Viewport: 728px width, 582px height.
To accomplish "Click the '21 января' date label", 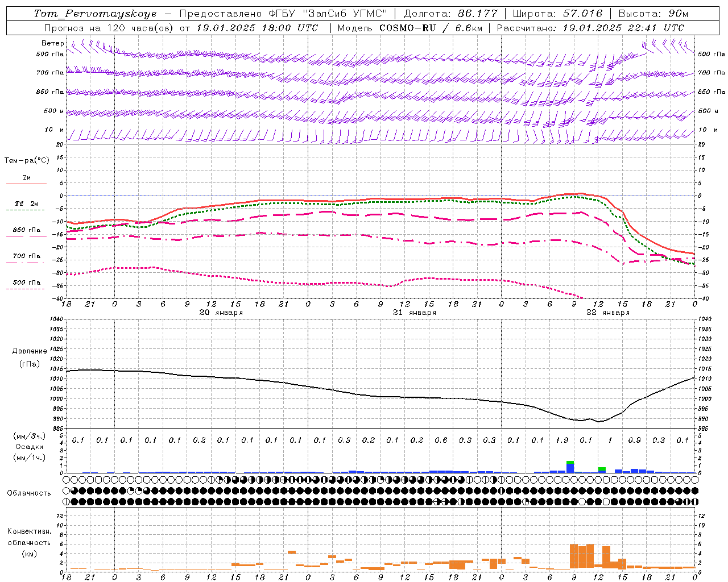I will click(415, 313).
